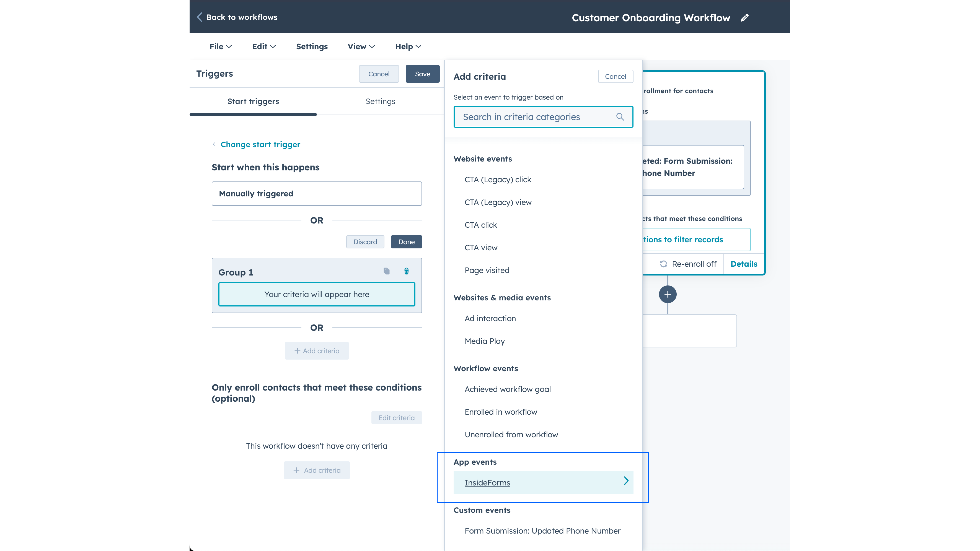
Task: Click the pencil icon to rename workflow
Action: click(x=744, y=18)
